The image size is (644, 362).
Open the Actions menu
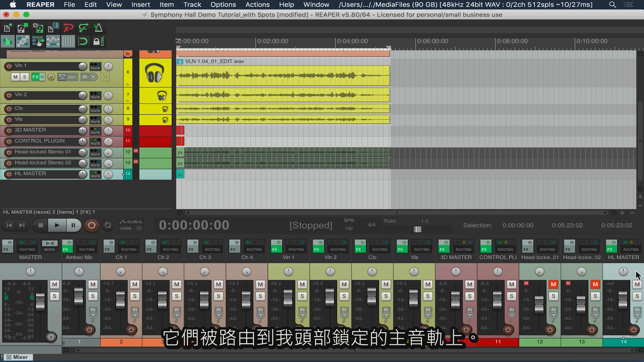(257, 5)
